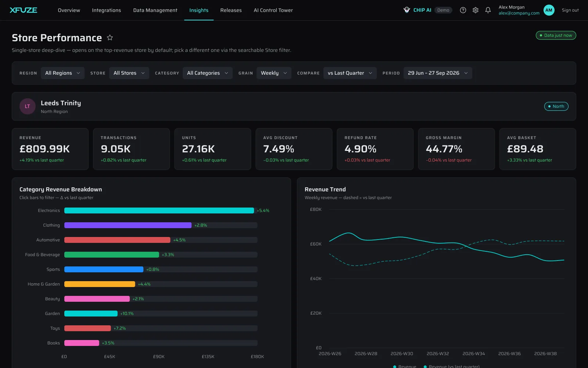Image resolution: width=588 pixels, height=368 pixels.
Task: Open the Integrations tab
Action: pos(106,10)
